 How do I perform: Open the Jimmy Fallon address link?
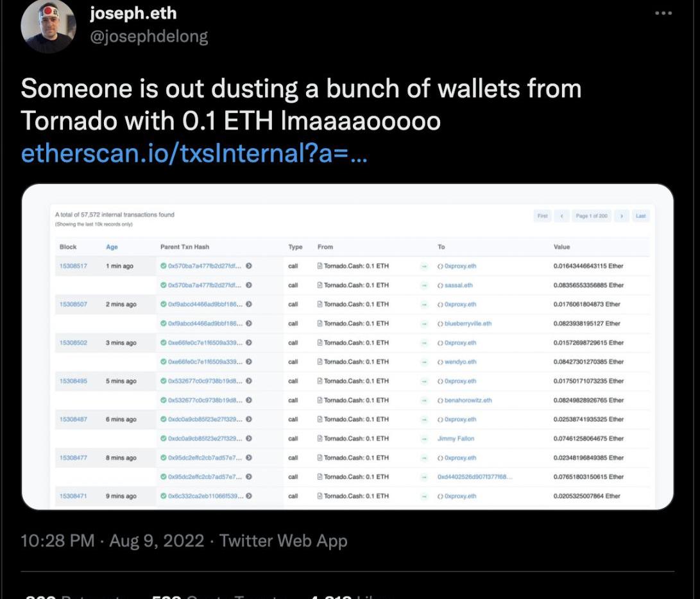click(x=456, y=439)
